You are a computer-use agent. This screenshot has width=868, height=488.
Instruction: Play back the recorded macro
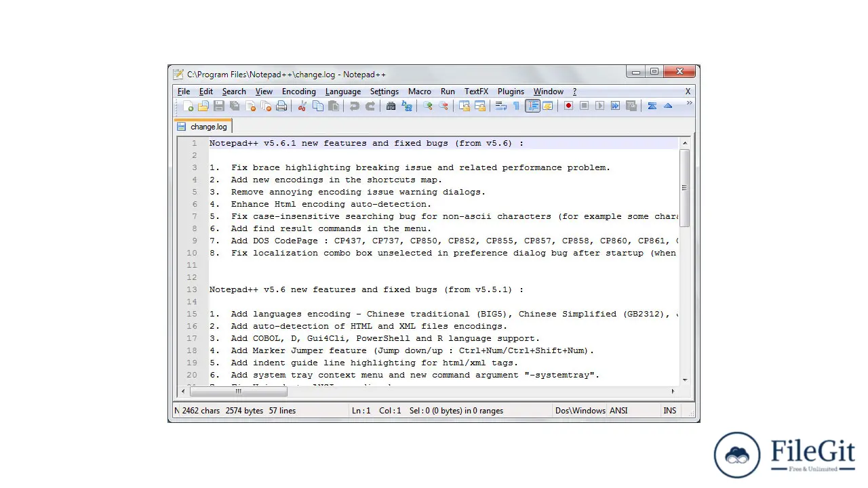click(x=599, y=106)
